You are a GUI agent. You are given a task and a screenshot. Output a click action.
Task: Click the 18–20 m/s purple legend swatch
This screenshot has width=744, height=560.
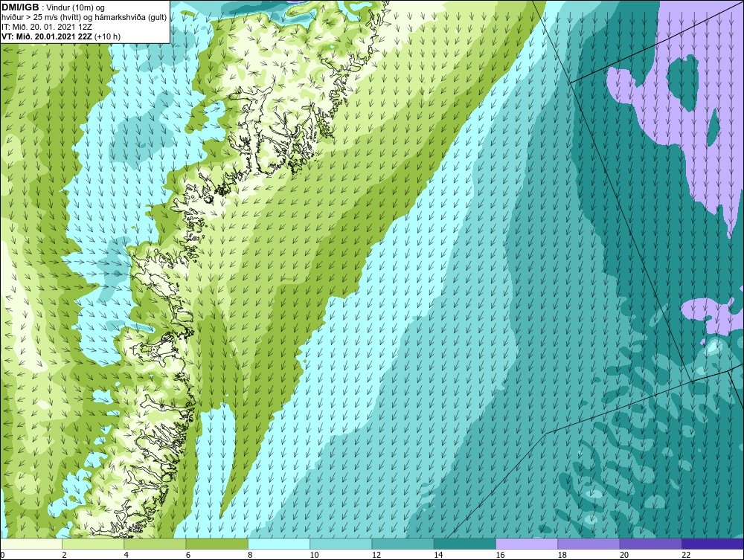coord(589,544)
